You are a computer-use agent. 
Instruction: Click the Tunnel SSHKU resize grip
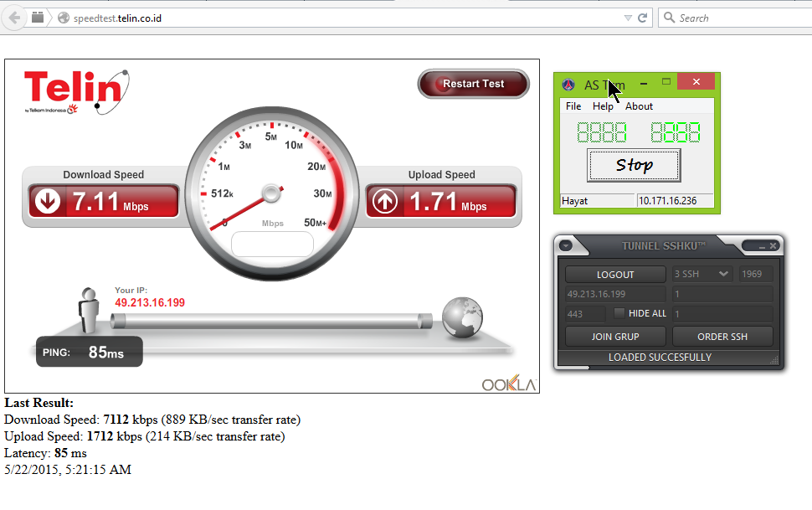pos(774,360)
